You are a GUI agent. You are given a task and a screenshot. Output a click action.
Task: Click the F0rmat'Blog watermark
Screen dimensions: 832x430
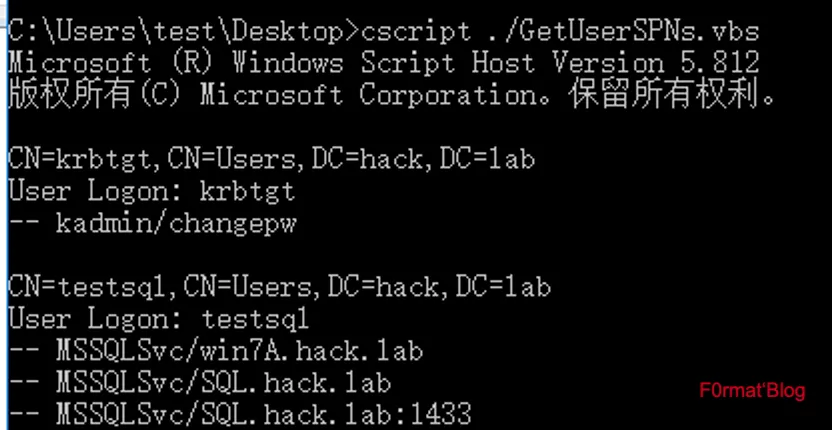tap(752, 390)
